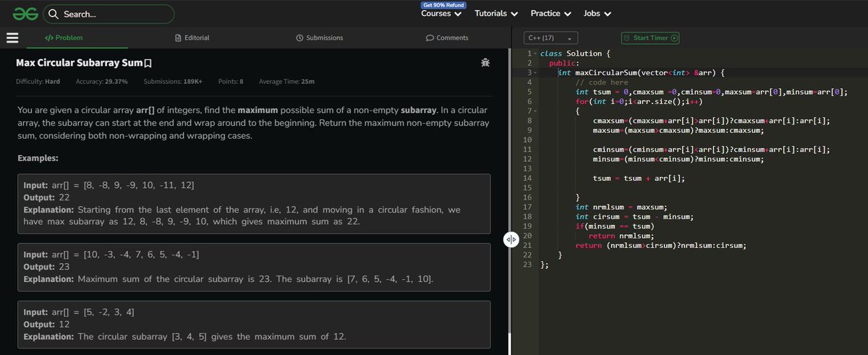
Task: Click the Input arr[] = [8, -8, 9, -9...] line
Action: point(109,186)
